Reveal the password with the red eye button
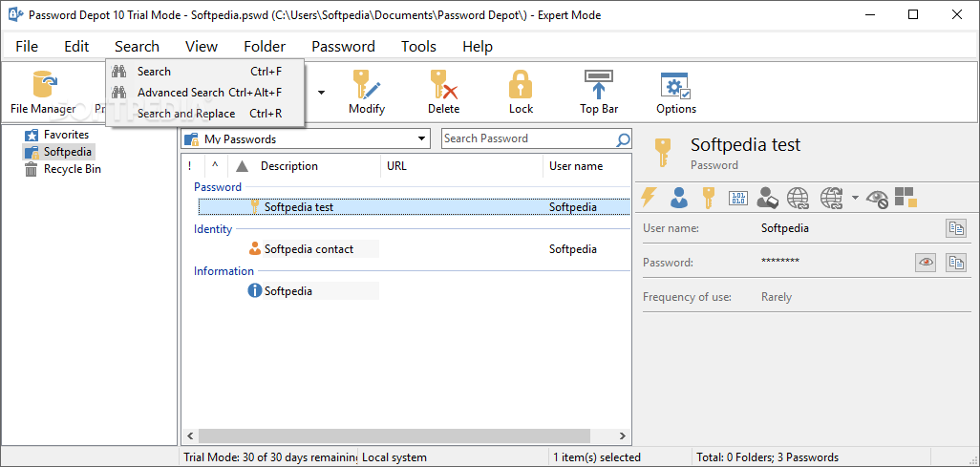The width and height of the screenshot is (980, 467). [926, 263]
